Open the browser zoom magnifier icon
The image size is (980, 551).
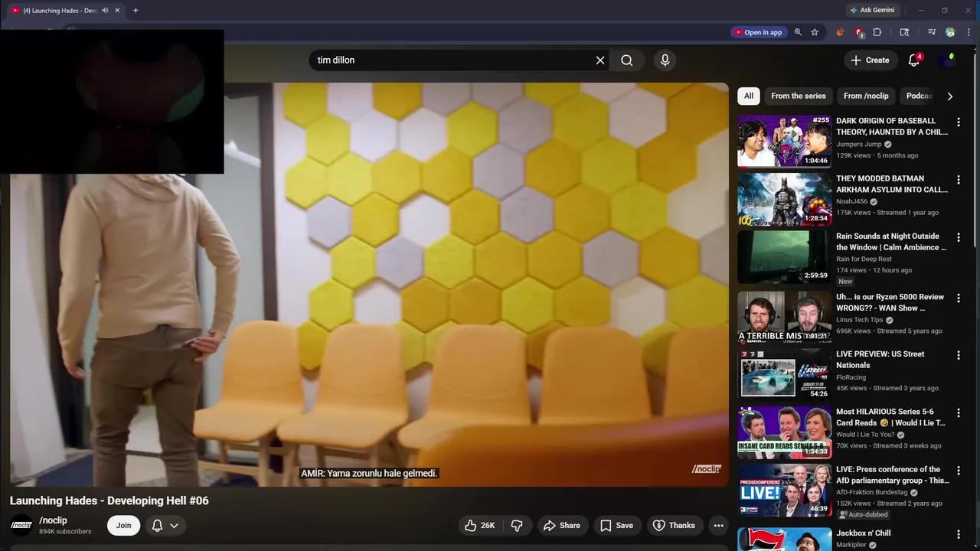[798, 32]
